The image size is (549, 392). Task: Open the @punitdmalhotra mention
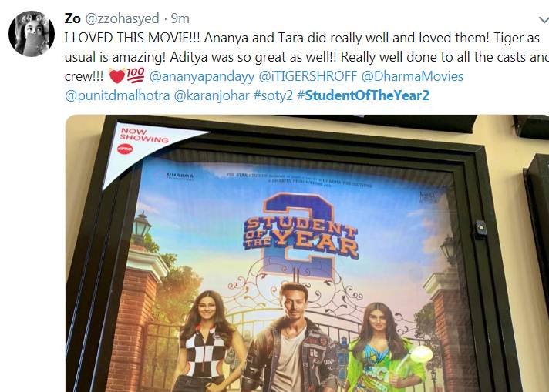click(117, 95)
